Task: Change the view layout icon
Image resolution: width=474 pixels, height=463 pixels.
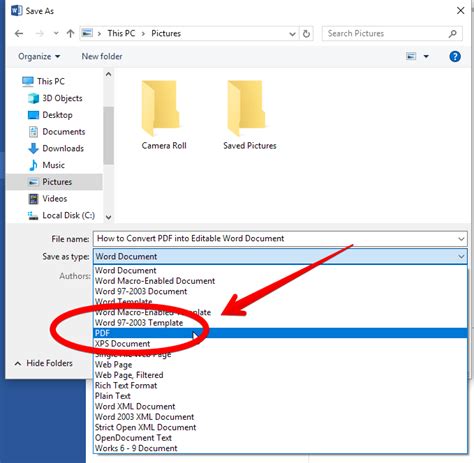Action: pos(411,56)
